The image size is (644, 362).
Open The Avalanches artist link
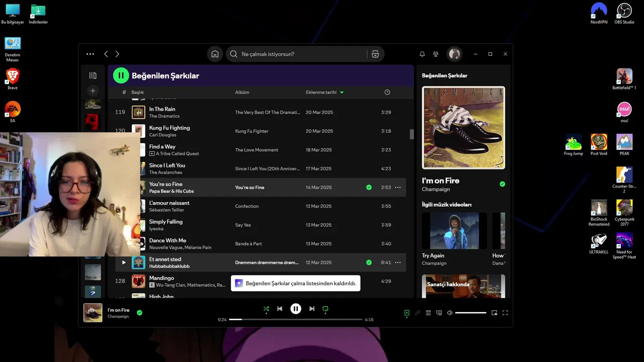166,172
